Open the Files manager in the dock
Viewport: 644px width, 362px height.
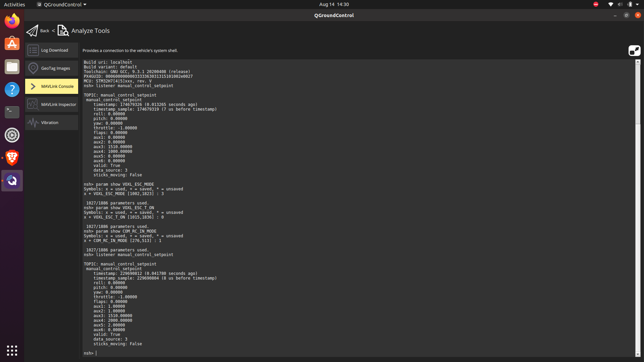[x=12, y=67]
